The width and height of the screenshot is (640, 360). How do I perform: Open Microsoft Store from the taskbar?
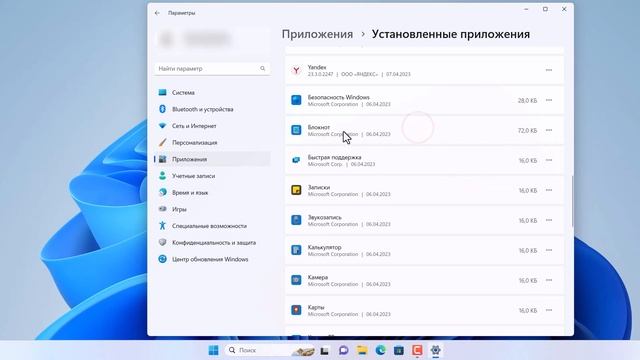pyautogui.click(x=399, y=350)
